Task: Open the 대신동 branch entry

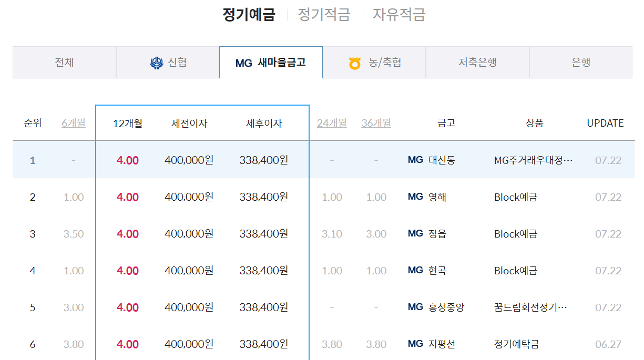Action: tap(442, 160)
